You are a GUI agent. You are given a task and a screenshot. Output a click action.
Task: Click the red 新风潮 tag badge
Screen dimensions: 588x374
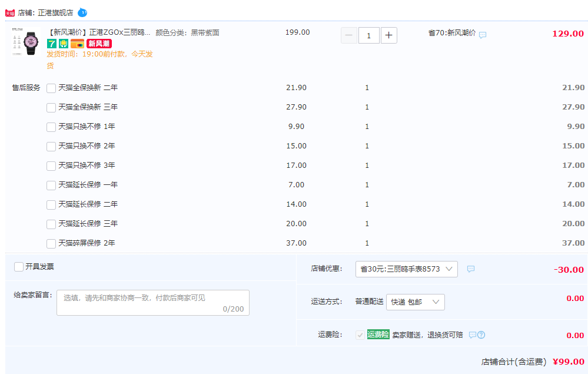tap(99, 44)
